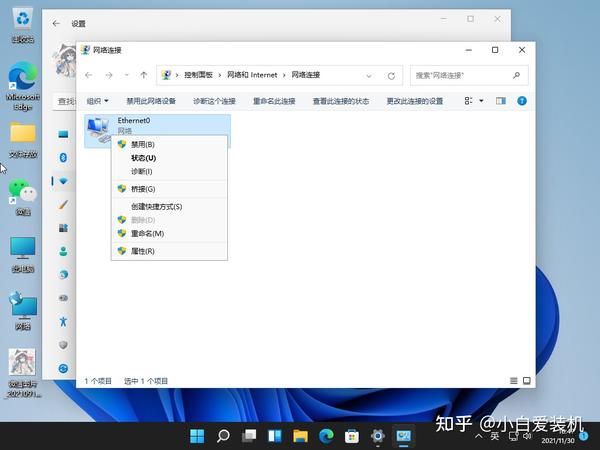Open System category in Settings sidebar

pos(64,134)
